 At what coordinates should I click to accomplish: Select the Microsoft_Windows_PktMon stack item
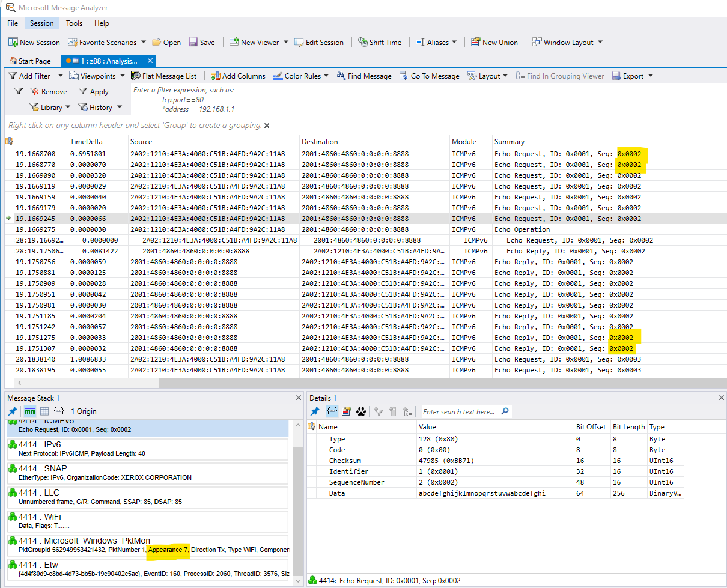(x=148, y=545)
